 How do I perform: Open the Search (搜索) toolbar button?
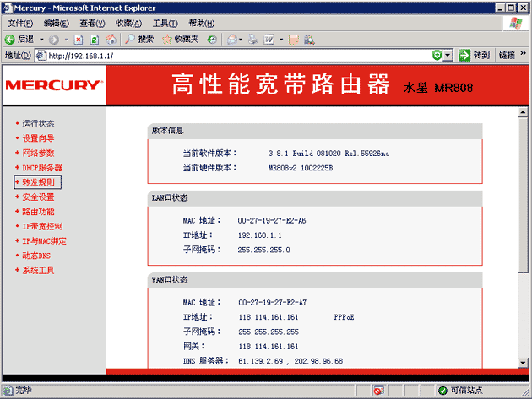[139, 40]
